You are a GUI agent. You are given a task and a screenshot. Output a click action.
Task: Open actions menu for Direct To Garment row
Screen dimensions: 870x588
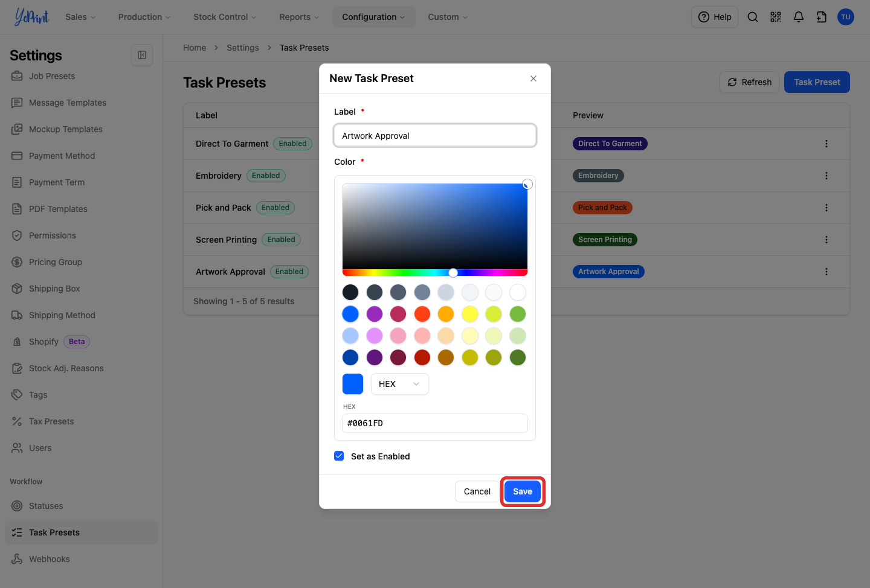click(826, 144)
